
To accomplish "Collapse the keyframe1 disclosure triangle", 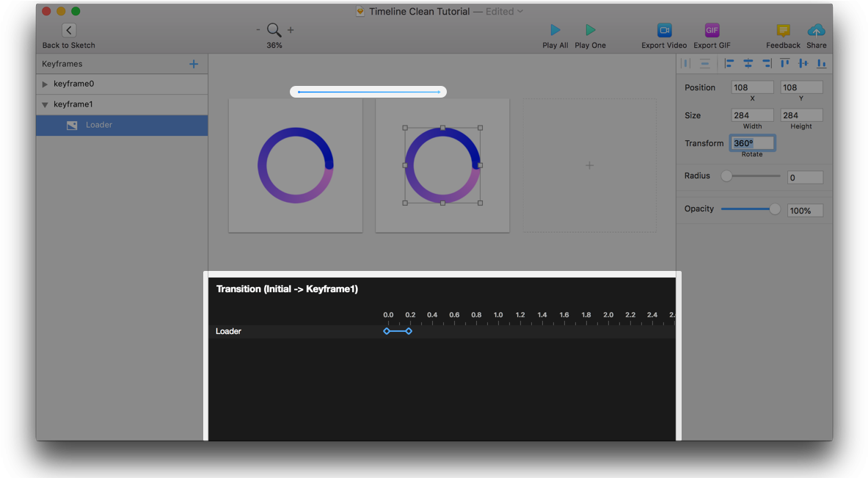I will (45, 105).
